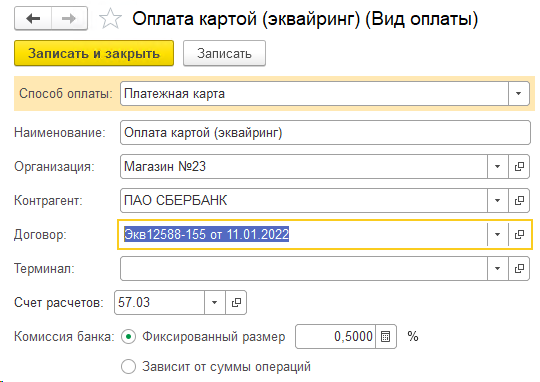Go back with the left arrow button
The width and height of the screenshot is (540, 382).
33,19
